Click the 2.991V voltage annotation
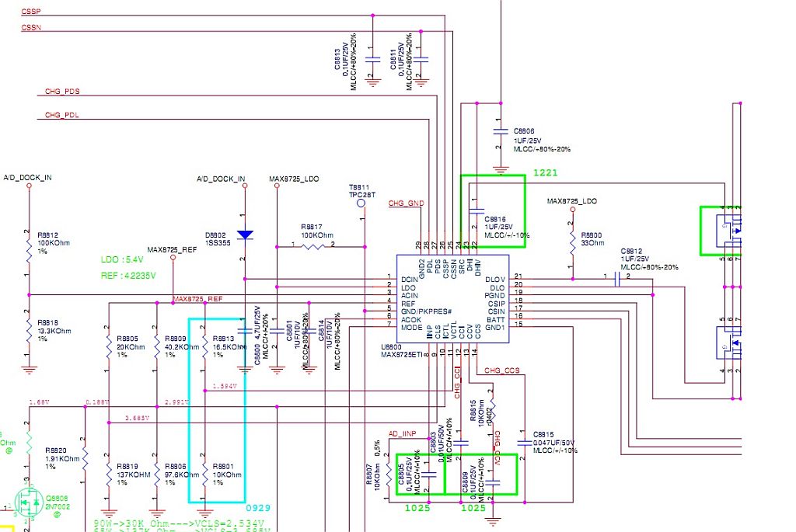796x532 pixels. 176,402
